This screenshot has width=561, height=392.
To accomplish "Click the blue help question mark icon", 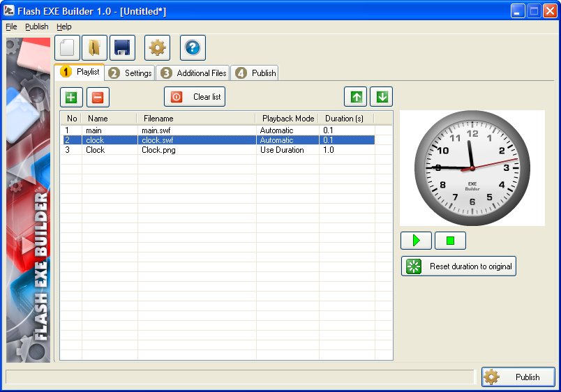I will (x=193, y=47).
